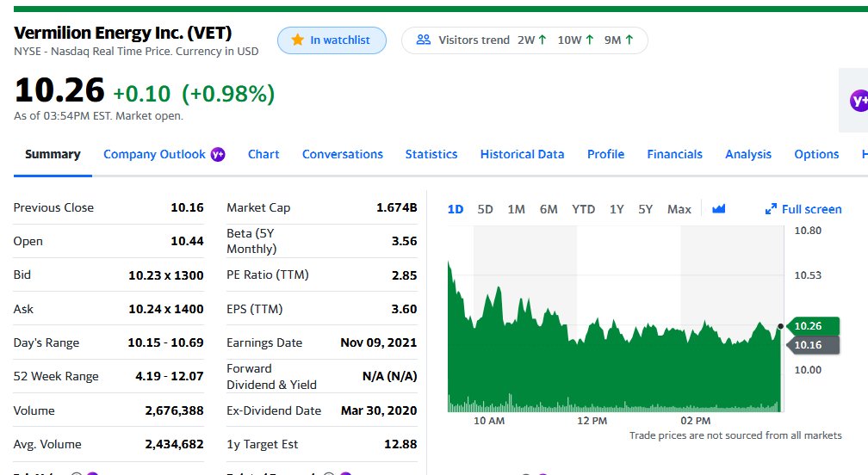Select the 1Y chart range
The height and width of the screenshot is (475, 868).
(617, 210)
